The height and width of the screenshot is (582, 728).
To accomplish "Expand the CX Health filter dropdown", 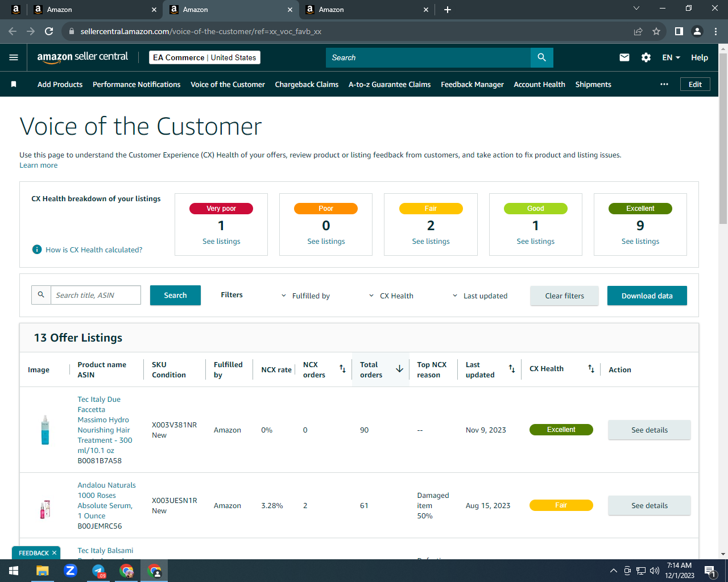I will tap(391, 296).
